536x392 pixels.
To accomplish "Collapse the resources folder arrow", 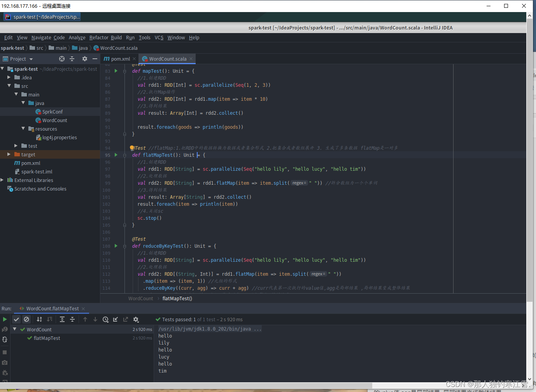I will click(x=23, y=129).
